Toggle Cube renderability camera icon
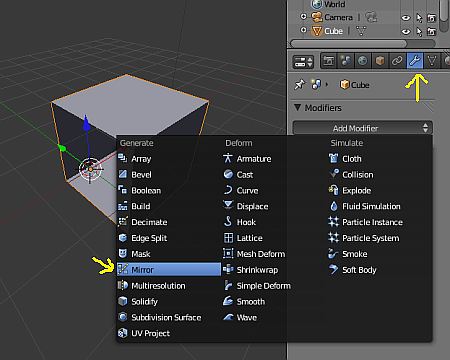Viewport: 450px width, 360px height. point(431,32)
